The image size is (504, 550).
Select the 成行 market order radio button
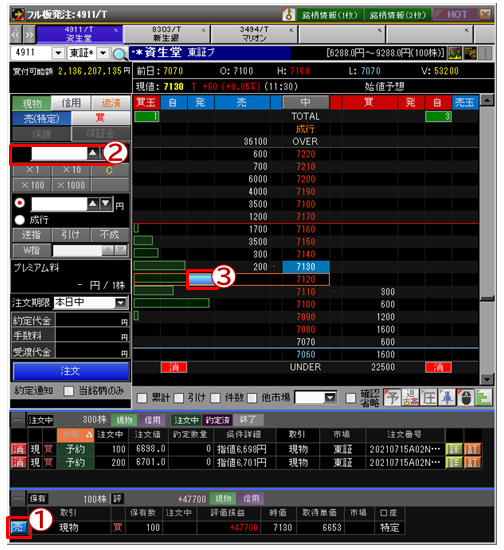pos(20,220)
